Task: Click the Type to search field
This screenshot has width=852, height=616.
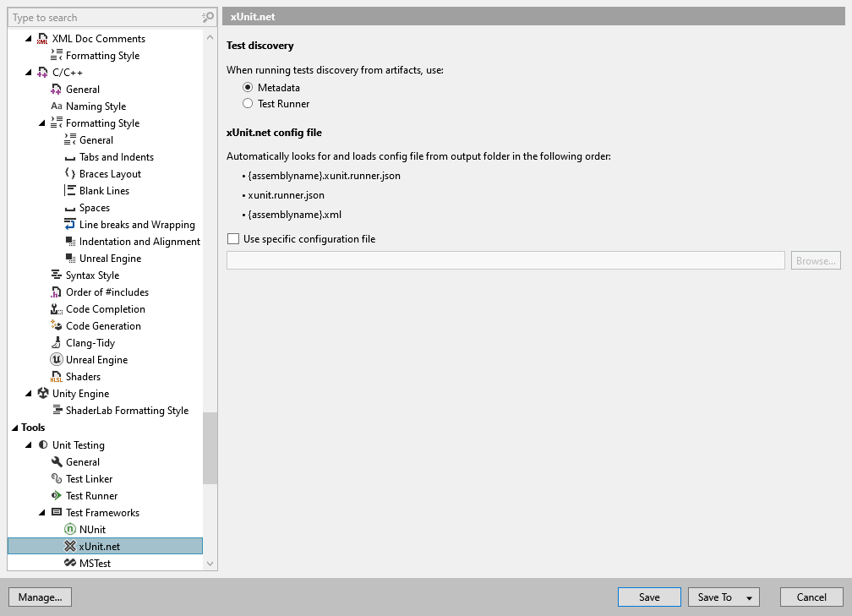Action: (106, 18)
